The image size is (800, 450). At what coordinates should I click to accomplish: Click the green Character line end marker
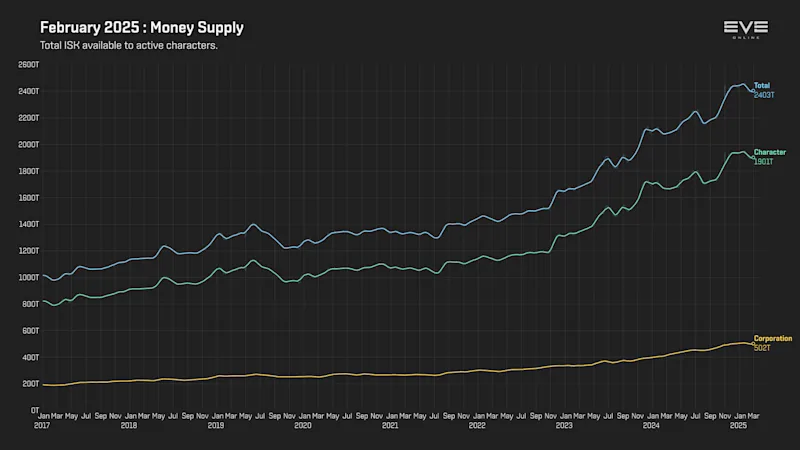pyautogui.click(x=753, y=158)
